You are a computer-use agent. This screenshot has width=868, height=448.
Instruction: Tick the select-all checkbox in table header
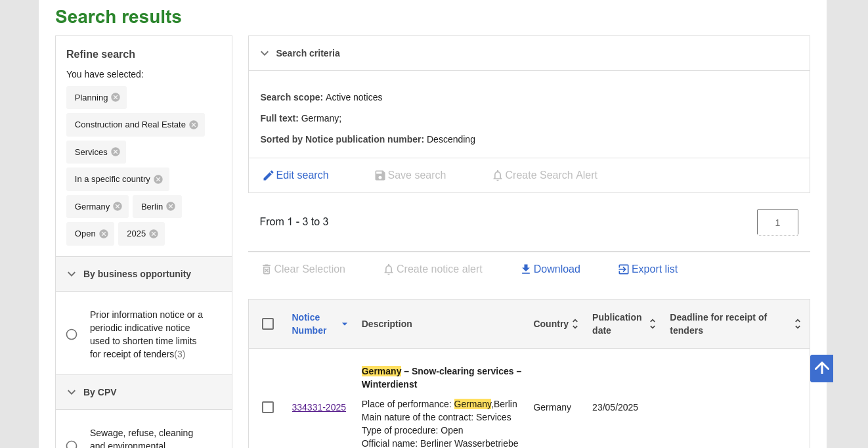(268, 324)
